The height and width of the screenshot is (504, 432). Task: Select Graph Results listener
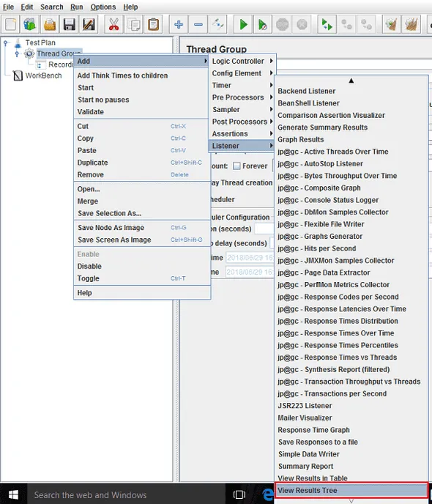coord(351,139)
